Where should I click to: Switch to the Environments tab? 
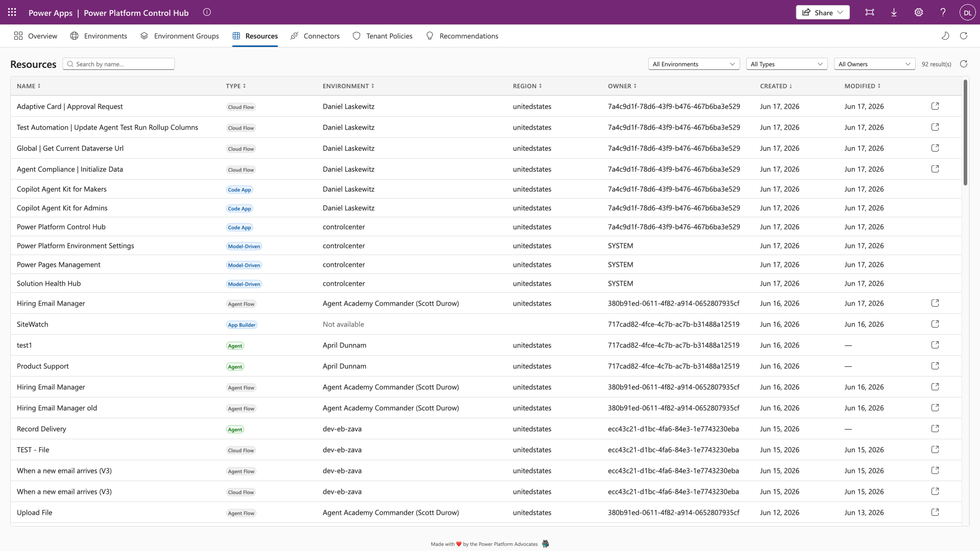[x=99, y=36]
